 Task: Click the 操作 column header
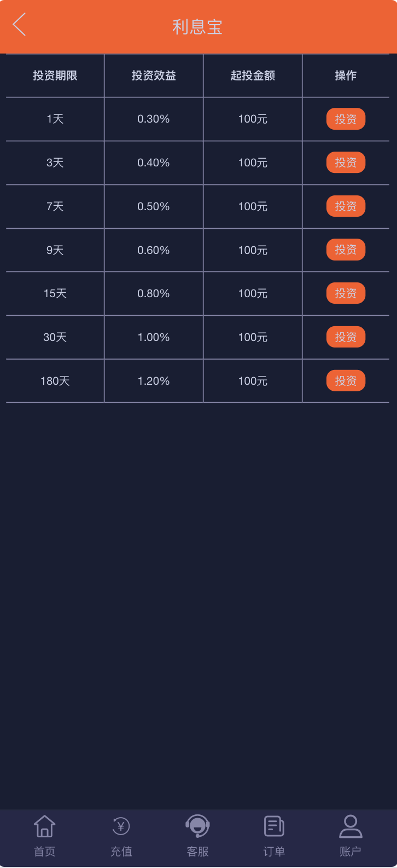coord(346,76)
